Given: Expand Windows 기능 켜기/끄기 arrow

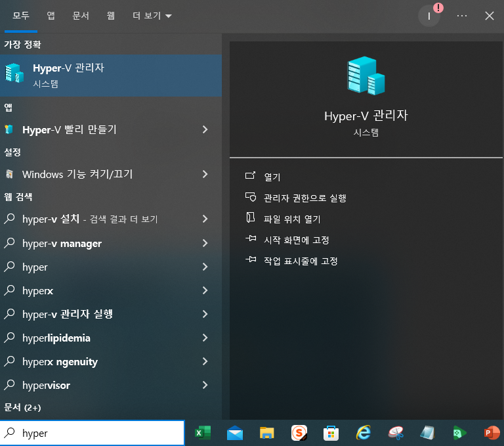Looking at the screenshot, I should pos(205,174).
